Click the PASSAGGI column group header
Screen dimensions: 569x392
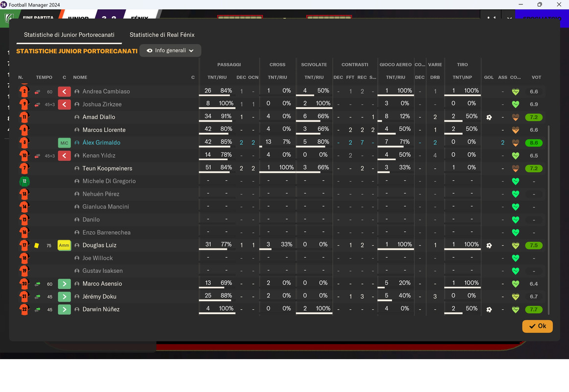point(229,65)
